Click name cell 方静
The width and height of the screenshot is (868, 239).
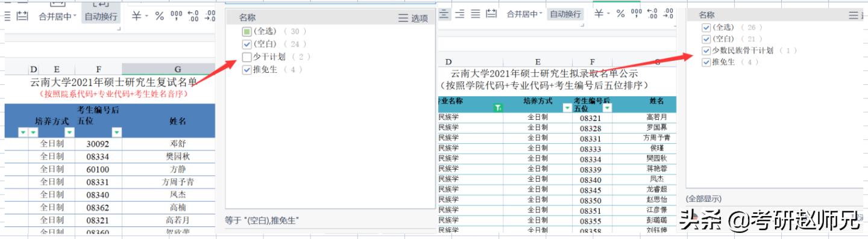(178, 169)
